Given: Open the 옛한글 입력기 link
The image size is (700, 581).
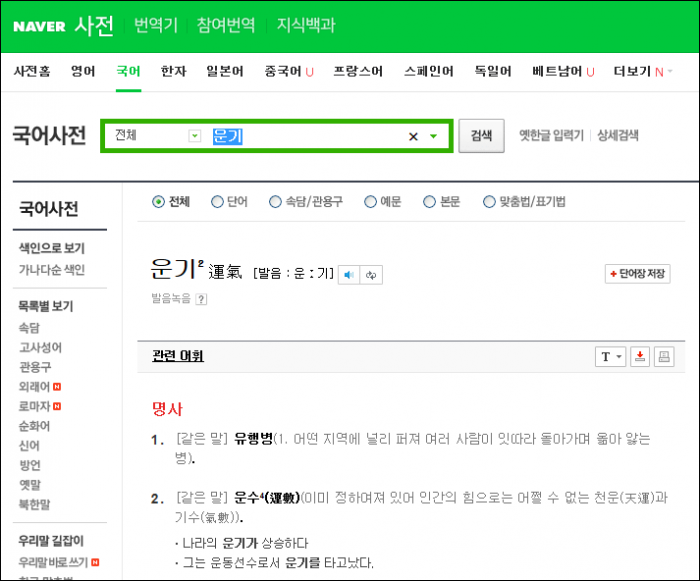Looking at the screenshot, I should pos(551,135).
